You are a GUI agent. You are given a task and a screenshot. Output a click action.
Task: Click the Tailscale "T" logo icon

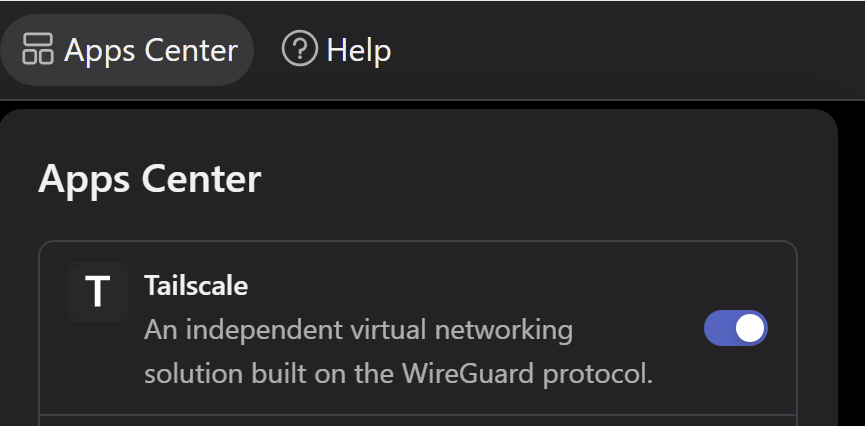tap(97, 292)
